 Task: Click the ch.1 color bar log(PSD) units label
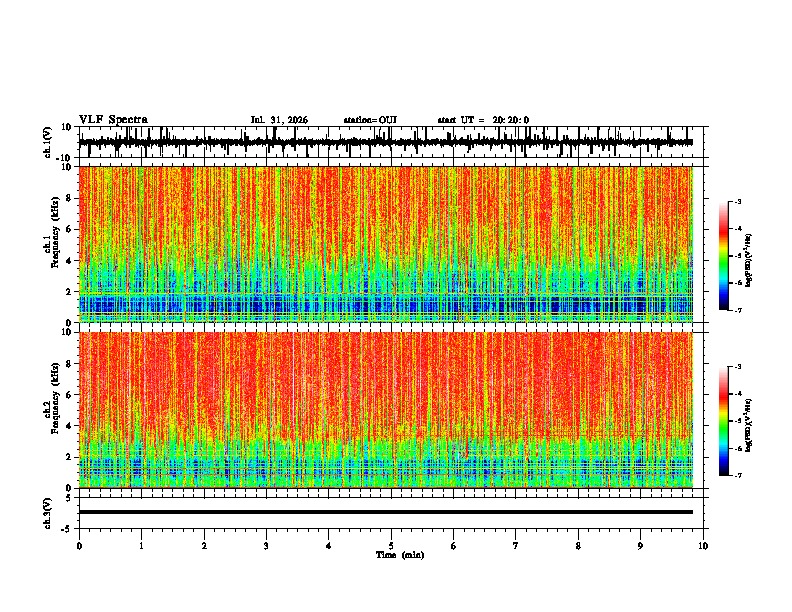[748, 260]
